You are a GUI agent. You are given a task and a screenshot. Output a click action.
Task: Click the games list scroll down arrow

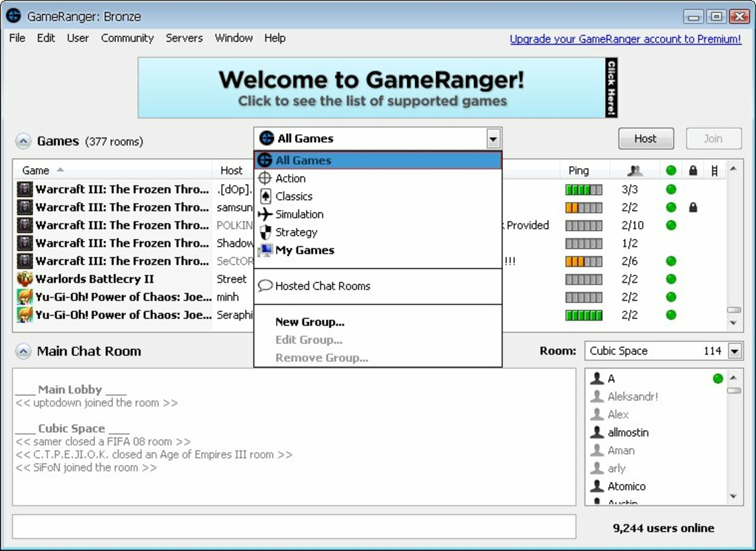[733, 323]
